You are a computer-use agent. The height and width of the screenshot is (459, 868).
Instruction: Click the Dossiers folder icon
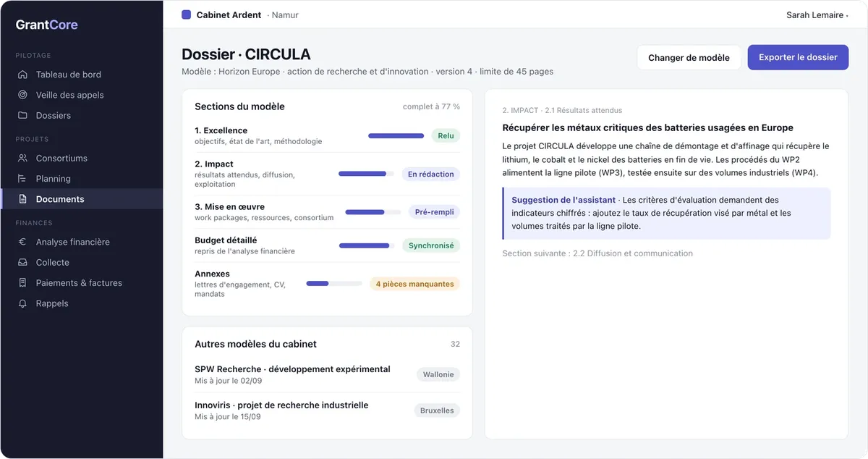click(22, 115)
